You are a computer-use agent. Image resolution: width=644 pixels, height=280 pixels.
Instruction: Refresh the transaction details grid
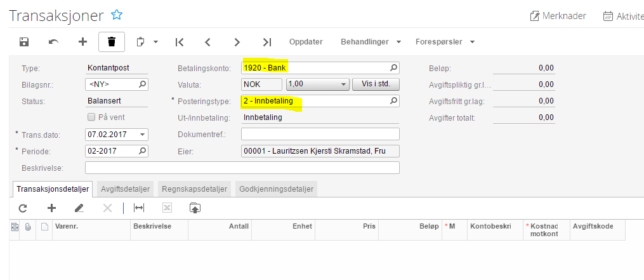(23, 208)
